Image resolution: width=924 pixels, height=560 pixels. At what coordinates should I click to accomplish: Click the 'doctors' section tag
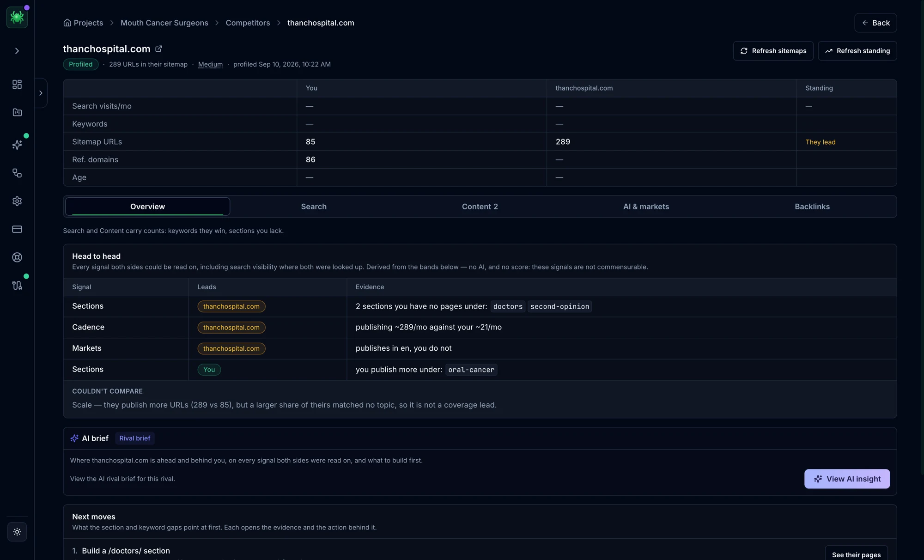pyautogui.click(x=508, y=306)
